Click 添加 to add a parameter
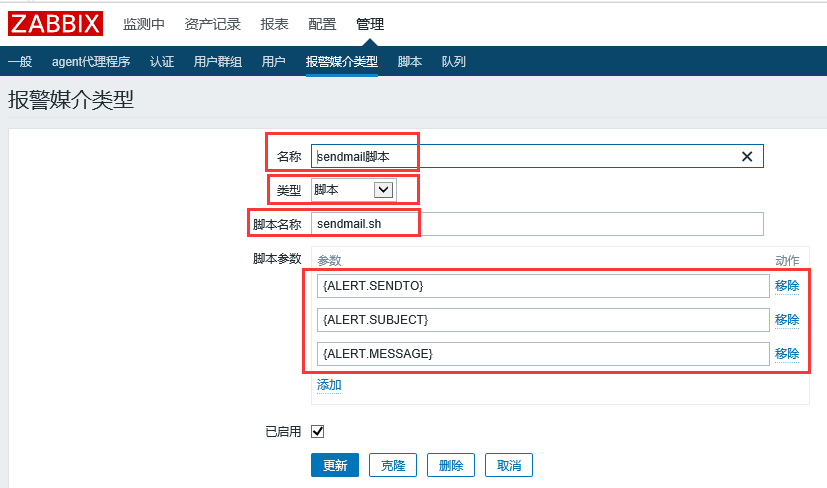This screenshot has height=488, width=827. (x=329, y=385)
